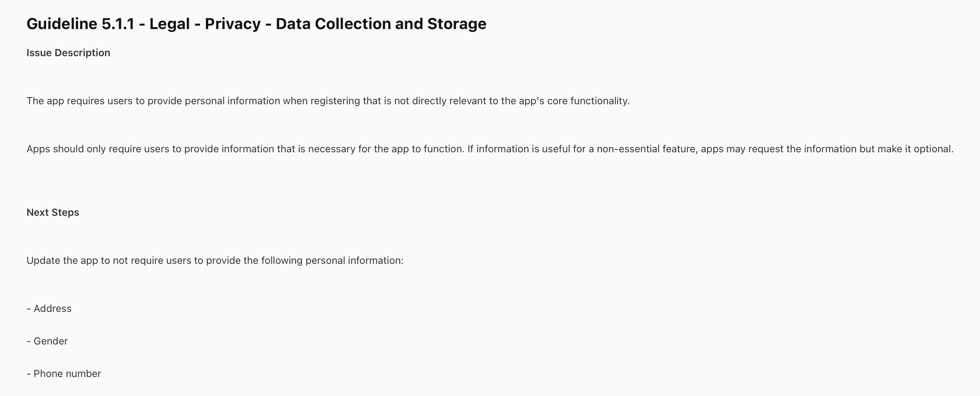The width and height of the screenshot is (980, 396).
Task: Click the word "Legal" in the heading
Action: pyautogui.click(x=169, y=24)
